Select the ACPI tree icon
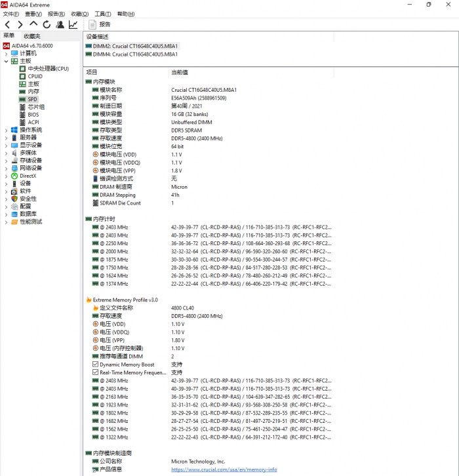The image size is (459, 476). click(x=22, y=123)
